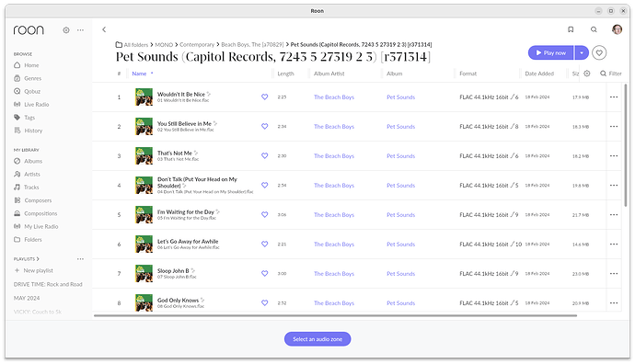Open more options for Wouldn't It Be Nice
Viewport: 635px width, 364px height.
(x=614, y=97)
